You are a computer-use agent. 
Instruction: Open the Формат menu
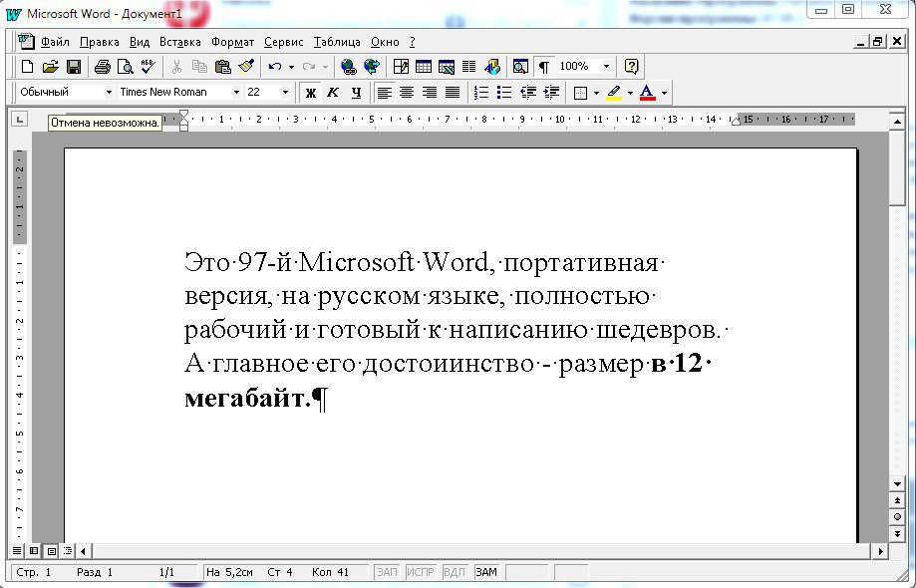[x=232, y=42]
